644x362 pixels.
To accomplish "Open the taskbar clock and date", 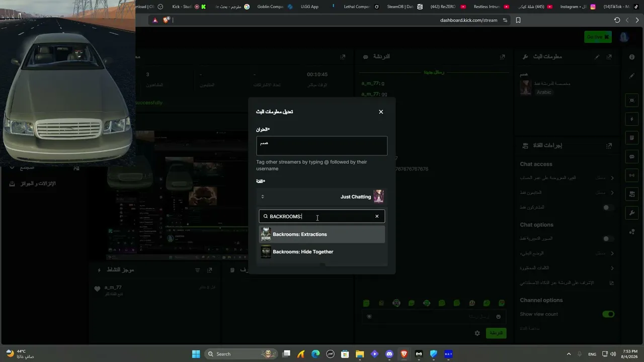I will [x=630, y=354].
